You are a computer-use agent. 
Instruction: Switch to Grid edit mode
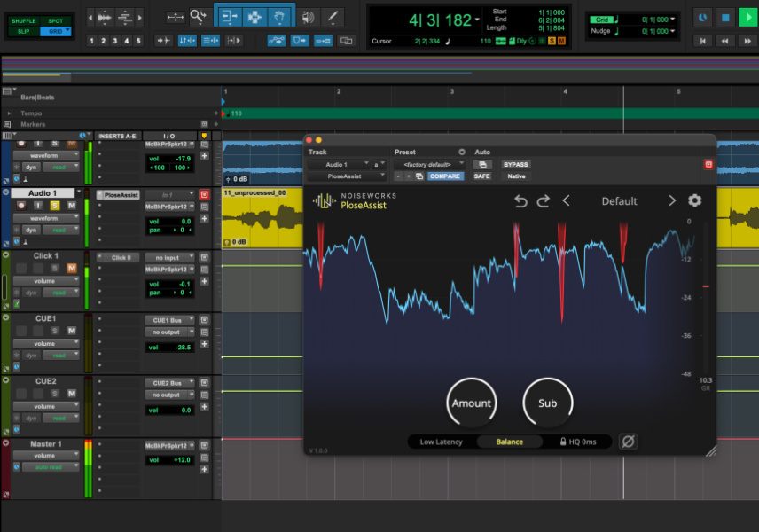click(x=55, y=31)
